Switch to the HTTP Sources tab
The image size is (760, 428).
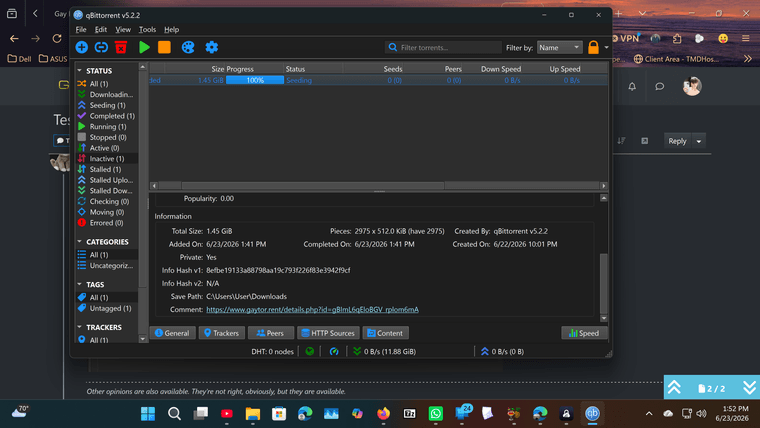point(328,333)
